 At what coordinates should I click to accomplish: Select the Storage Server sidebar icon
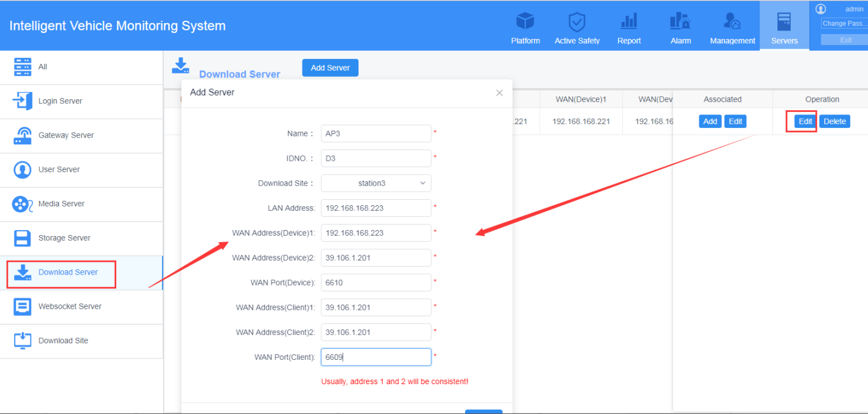(23, 238)
